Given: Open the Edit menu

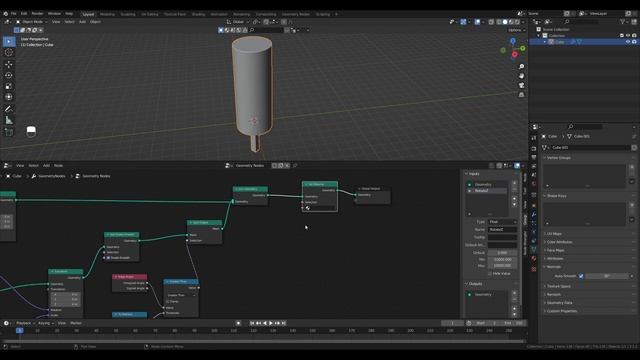Looking at the screenshot, I should (24, 13).
